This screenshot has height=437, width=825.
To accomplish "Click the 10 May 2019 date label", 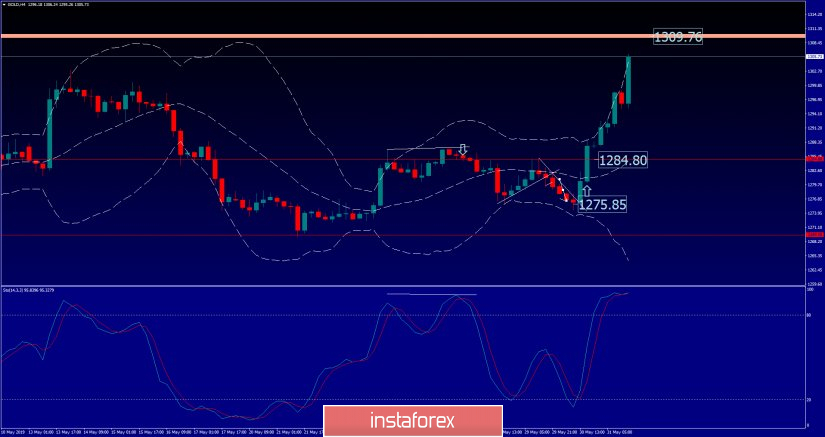I will [13, 432].
